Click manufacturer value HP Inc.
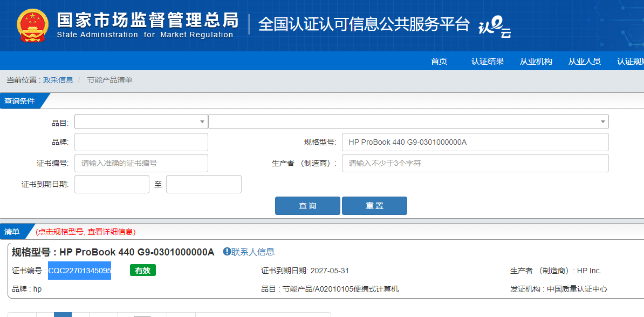 589,271
